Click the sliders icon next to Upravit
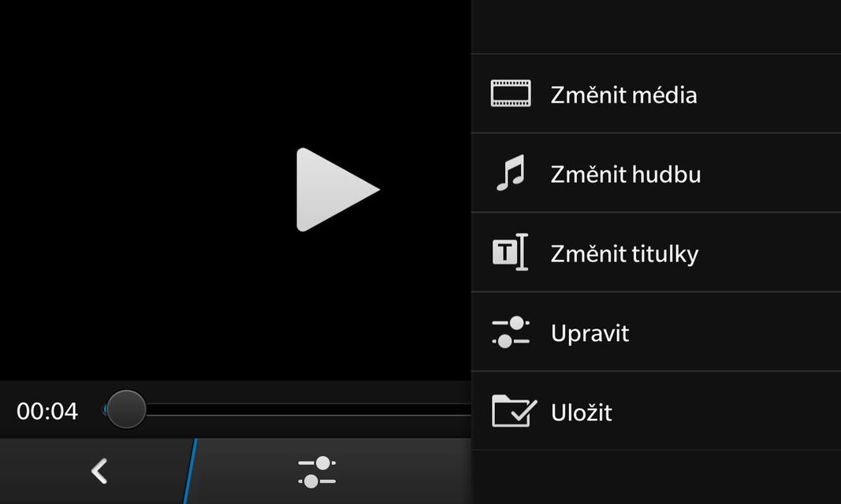 [x=511, y=332]
